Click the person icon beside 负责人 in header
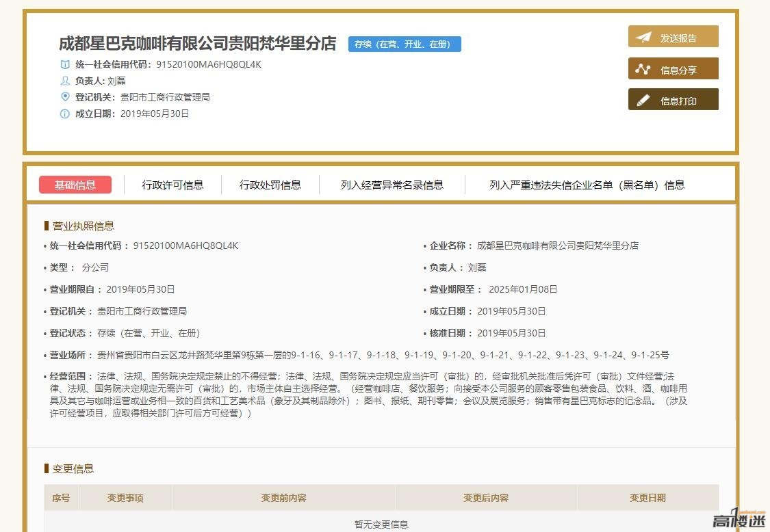The width and height of the screenshot is (770, 532). point(65,81)
